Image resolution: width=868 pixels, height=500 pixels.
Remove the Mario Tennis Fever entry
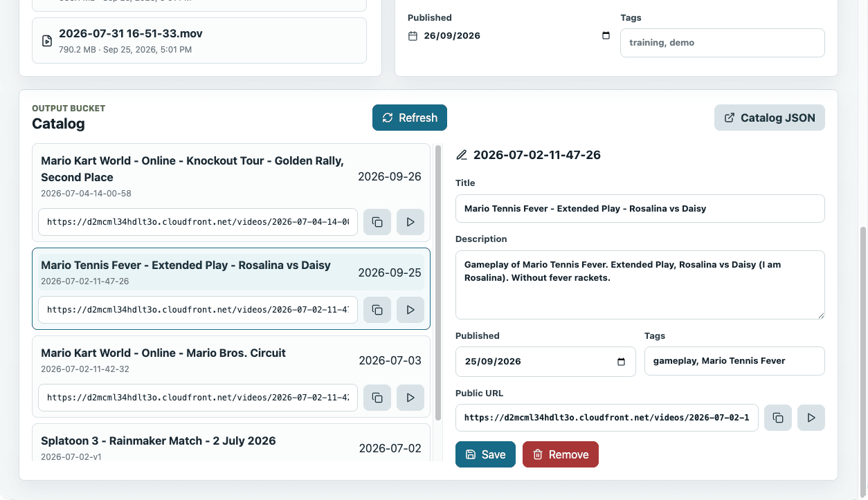click(561, 454)
